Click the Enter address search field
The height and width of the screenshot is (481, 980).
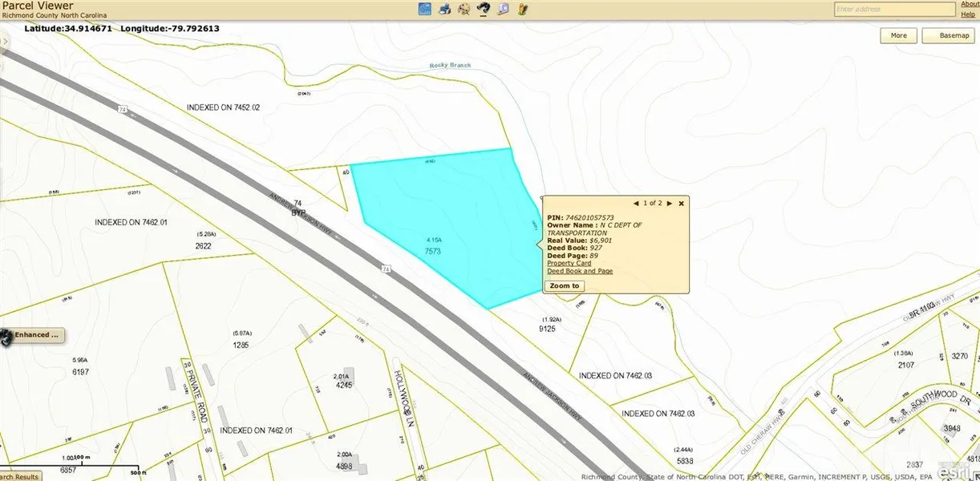pos(894,10)
